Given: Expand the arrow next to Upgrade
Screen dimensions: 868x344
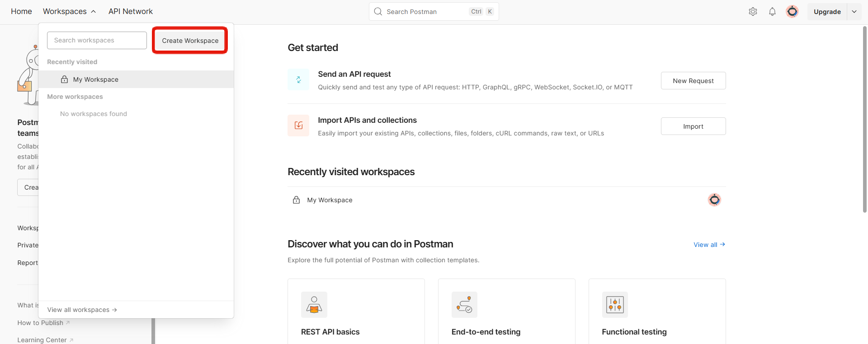Looking at the screenshot, I should (854, 12).
